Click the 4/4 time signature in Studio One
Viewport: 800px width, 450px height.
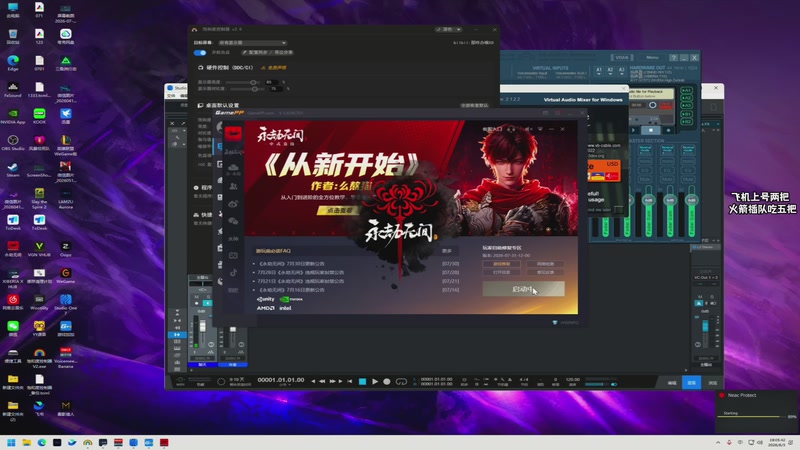click(x=524, y=380)
